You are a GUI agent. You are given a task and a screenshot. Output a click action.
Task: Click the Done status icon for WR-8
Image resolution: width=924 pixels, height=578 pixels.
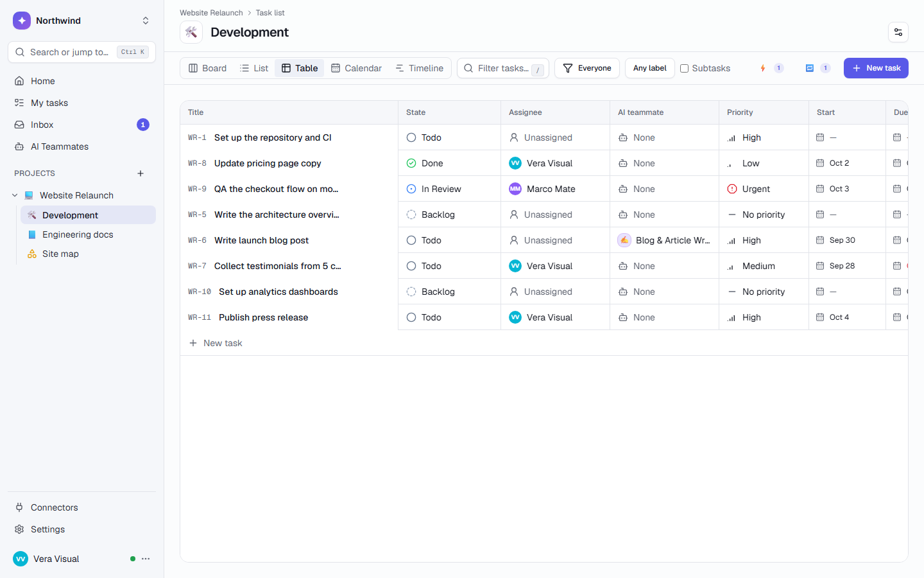pos(411,163)
